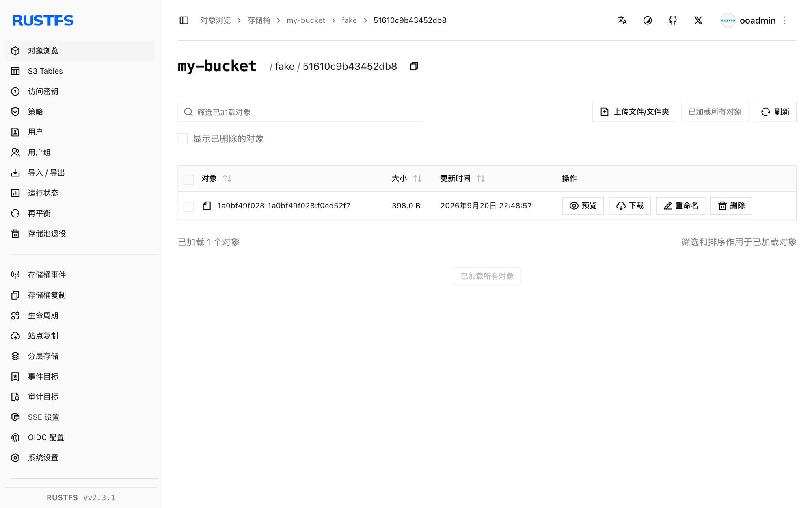The height and width of the screenshot is (508, 812).
Task: Open 事件目标 event targets page
Action: click(80, 377)
